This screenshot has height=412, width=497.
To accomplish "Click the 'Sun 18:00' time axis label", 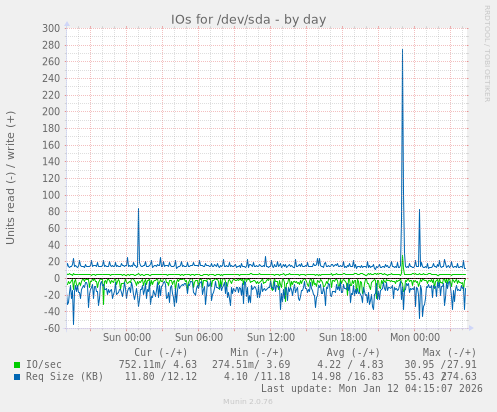I will pos(343,337).
